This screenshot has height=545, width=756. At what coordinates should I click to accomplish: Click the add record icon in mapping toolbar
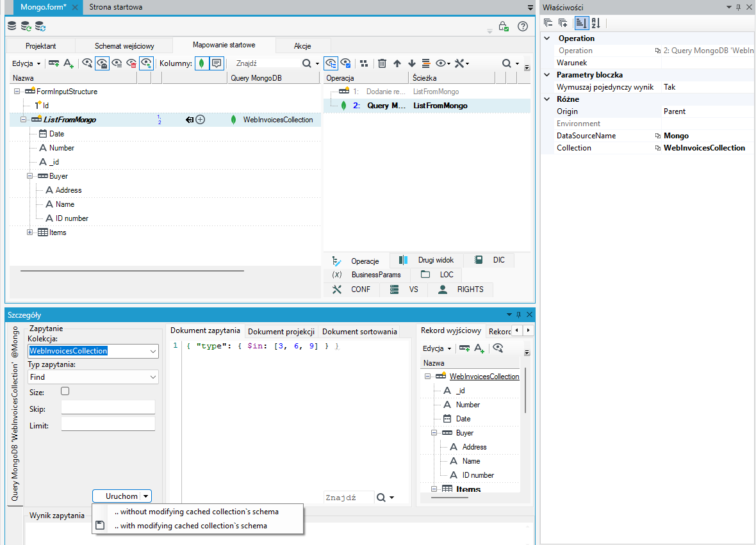coord(54,63)
